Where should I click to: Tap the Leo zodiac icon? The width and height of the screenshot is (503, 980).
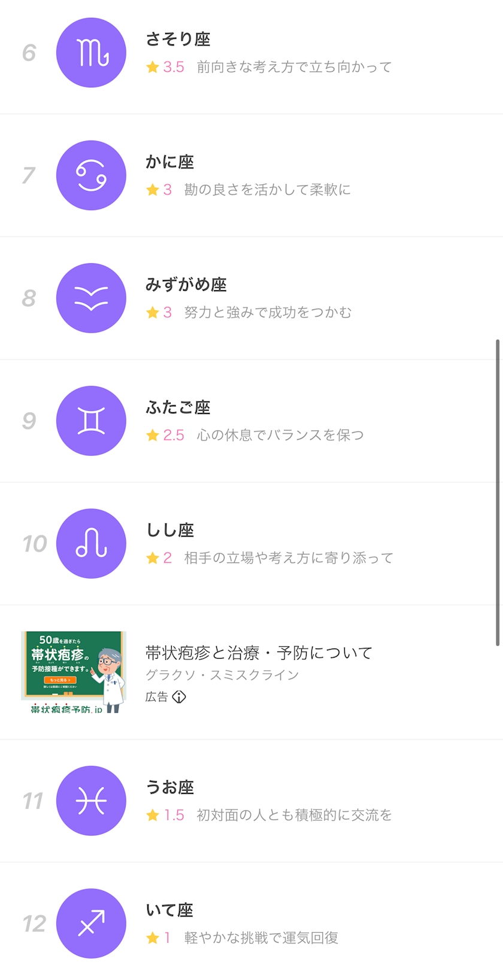(x=91, y=543)
